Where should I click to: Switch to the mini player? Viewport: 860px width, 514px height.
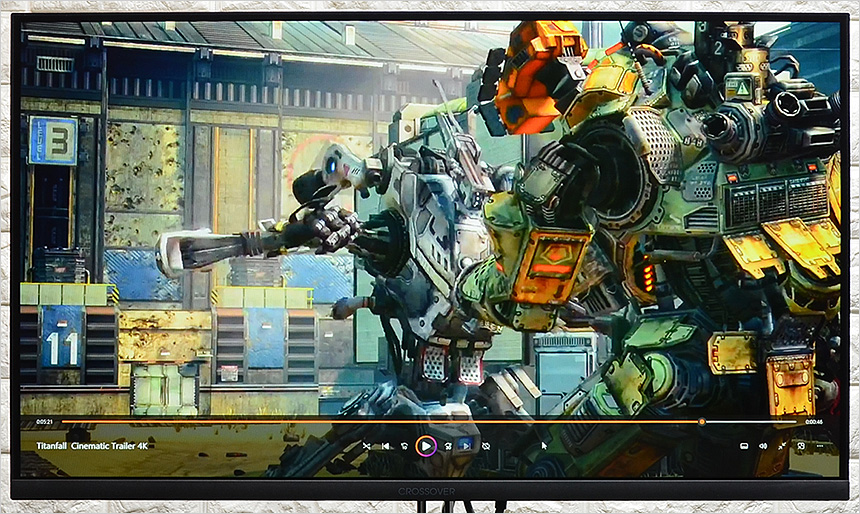point(801,446)
